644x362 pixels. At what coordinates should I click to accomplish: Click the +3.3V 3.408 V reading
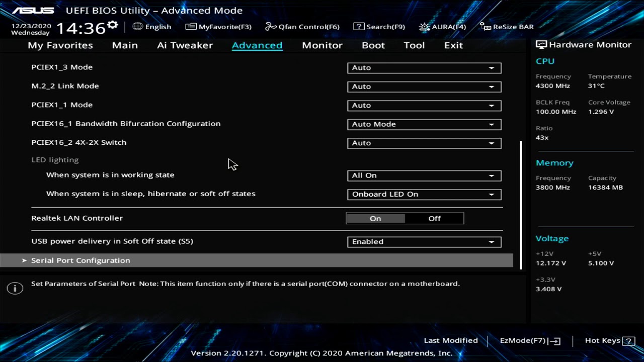[549, 289]
